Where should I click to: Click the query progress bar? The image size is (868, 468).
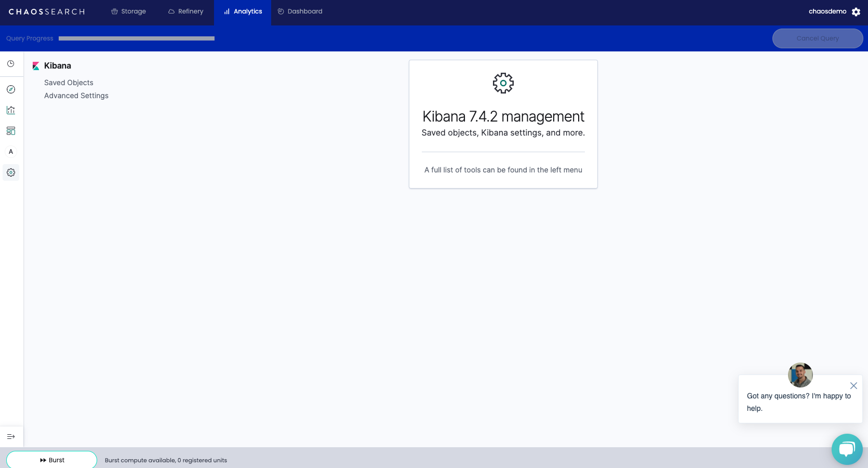point(137,38)
